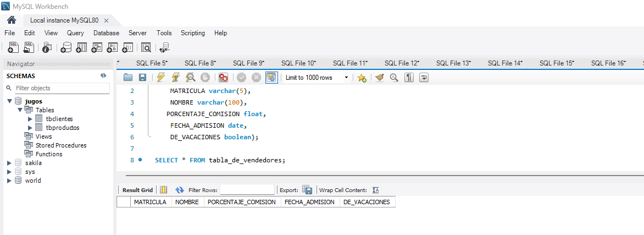Create a new SQL tab for queries

point(13,47)
